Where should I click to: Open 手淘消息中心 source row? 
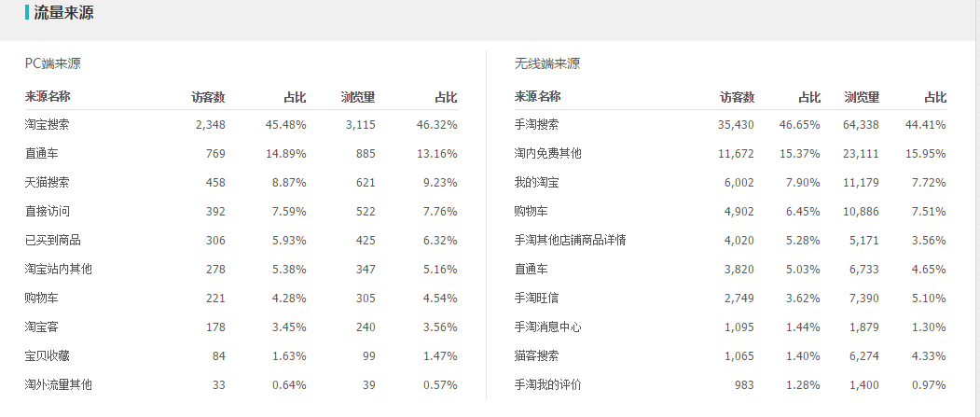click(547, 327)
